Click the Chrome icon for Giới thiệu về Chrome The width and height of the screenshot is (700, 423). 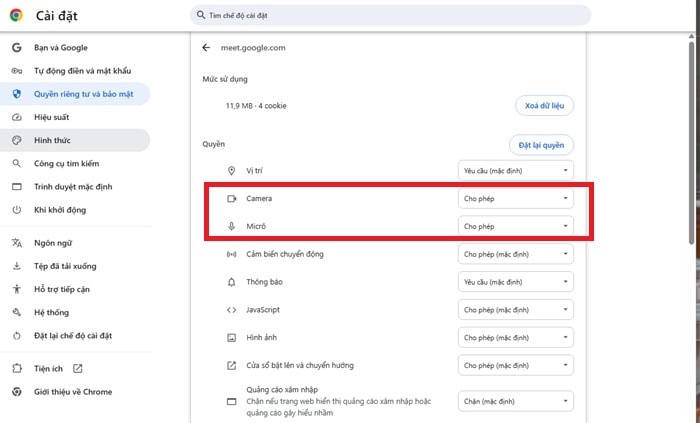pos(17,392)
